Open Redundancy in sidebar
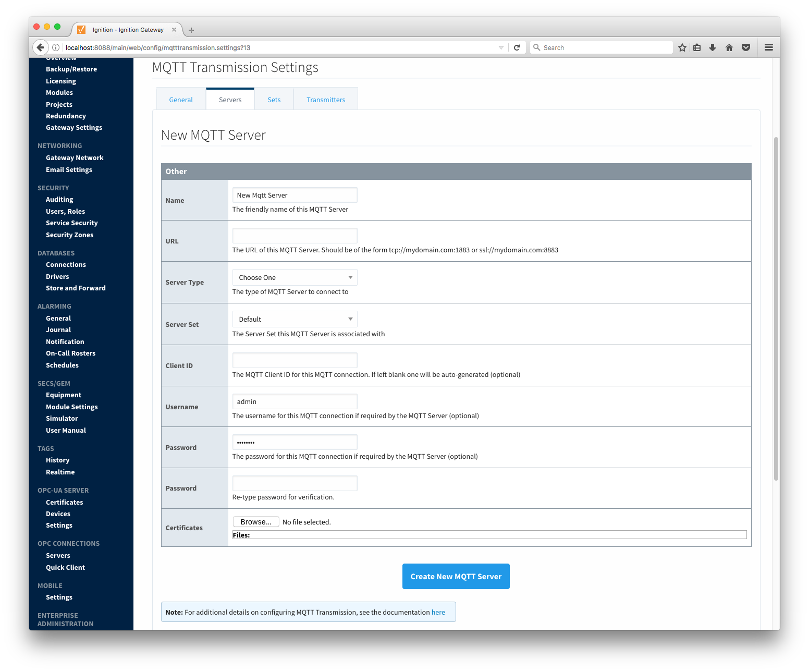The width and height of the screenshot is (809, 672). (x=66, y=116)
